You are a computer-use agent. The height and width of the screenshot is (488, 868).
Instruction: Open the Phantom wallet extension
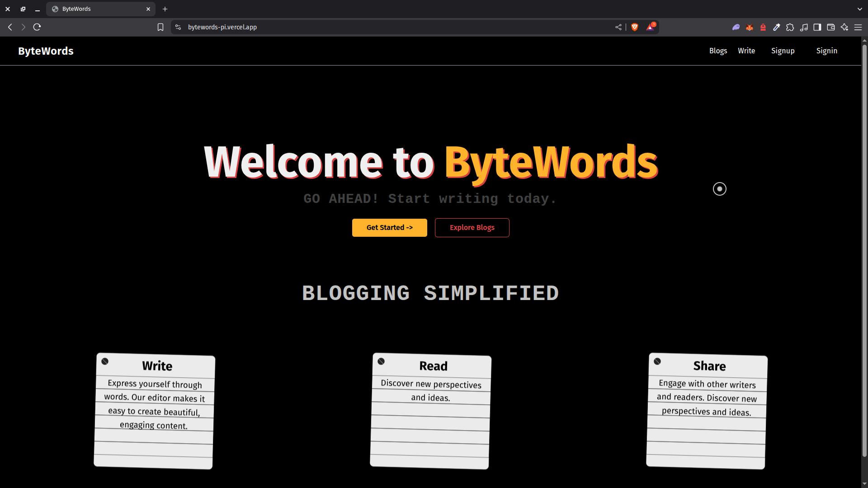[736, 27]
